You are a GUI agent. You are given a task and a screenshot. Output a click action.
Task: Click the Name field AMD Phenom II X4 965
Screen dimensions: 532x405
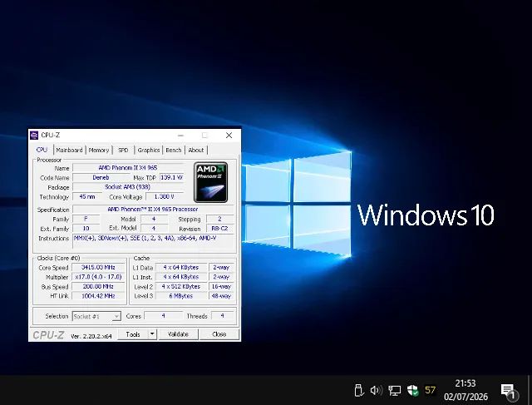pos(128,168)
